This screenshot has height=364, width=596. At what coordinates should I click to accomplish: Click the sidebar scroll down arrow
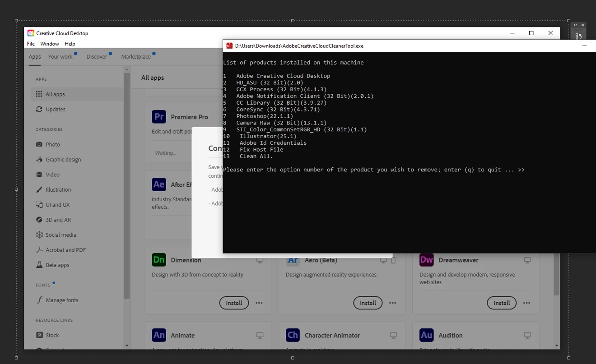pyautogui.click(x=127, y=346)
